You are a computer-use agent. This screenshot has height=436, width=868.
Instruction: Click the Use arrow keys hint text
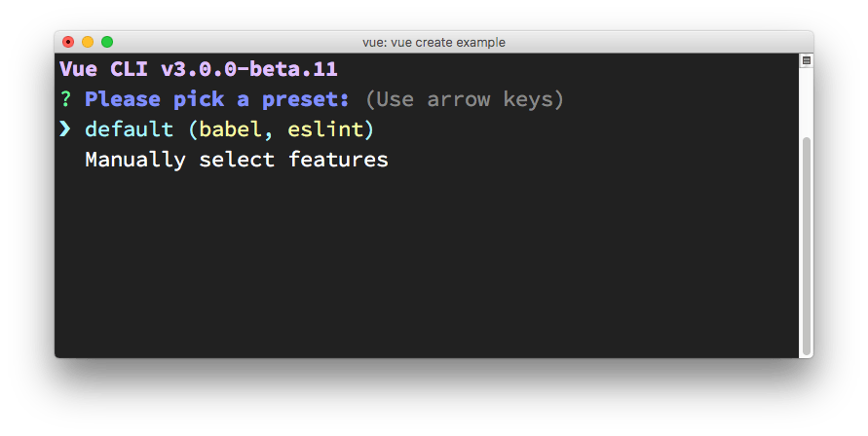[465, 99]
